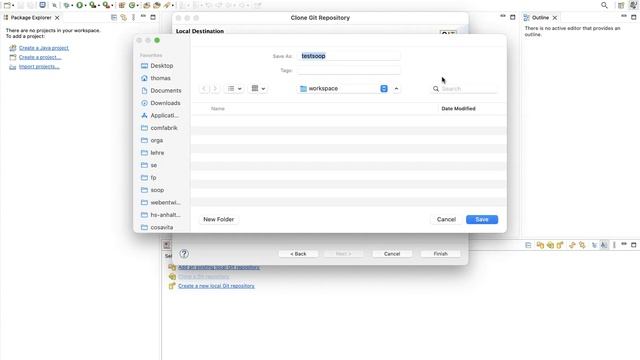Viewport: 640px width, 360px height.
Task: Open Package Explorer View Menu icon
Action: click(133, 18)
